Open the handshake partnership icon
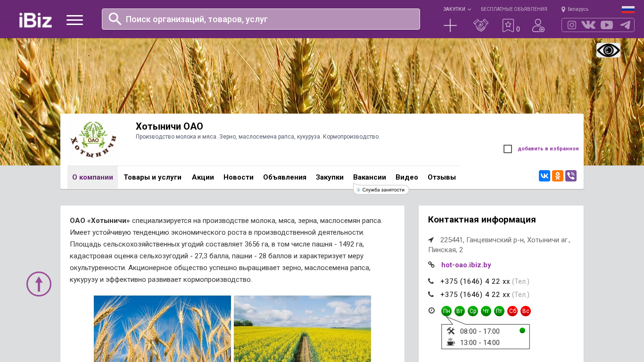Screen dimensions: 644x362 (x=481, y=25)
